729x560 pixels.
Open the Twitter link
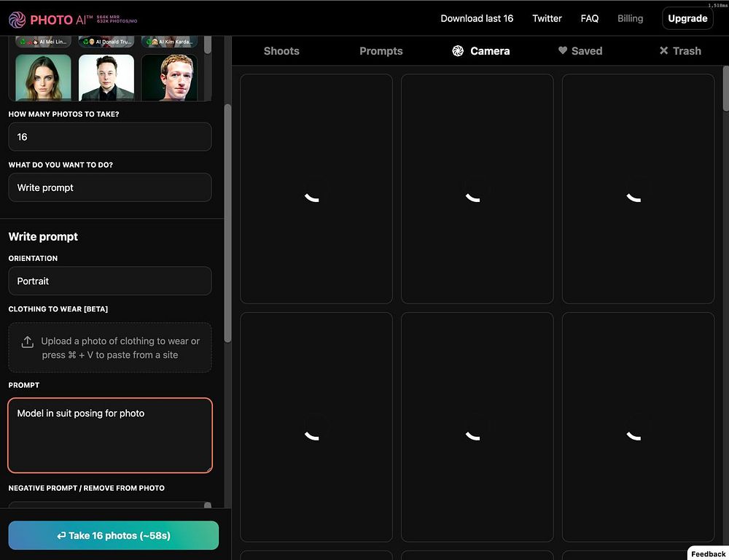tap(547, 19)
